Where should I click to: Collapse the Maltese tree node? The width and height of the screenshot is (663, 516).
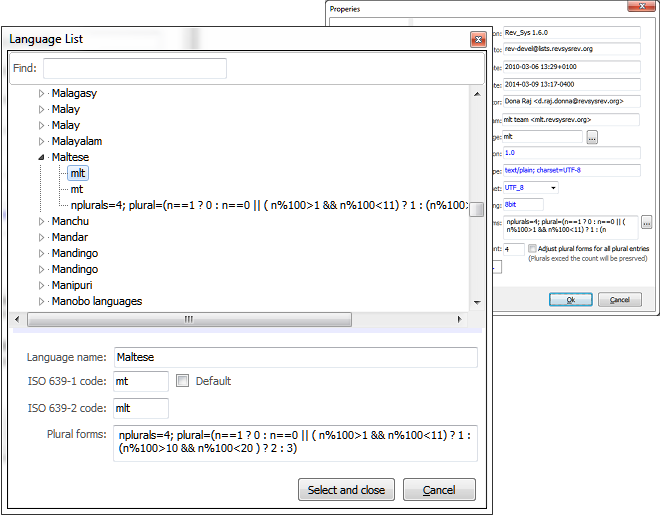click(x=41, y=157)
